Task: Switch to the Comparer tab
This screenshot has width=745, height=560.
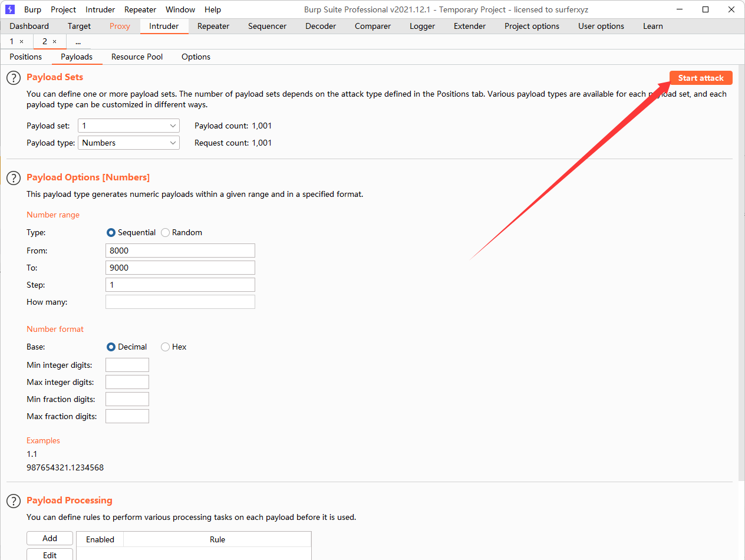Action: 372,26
